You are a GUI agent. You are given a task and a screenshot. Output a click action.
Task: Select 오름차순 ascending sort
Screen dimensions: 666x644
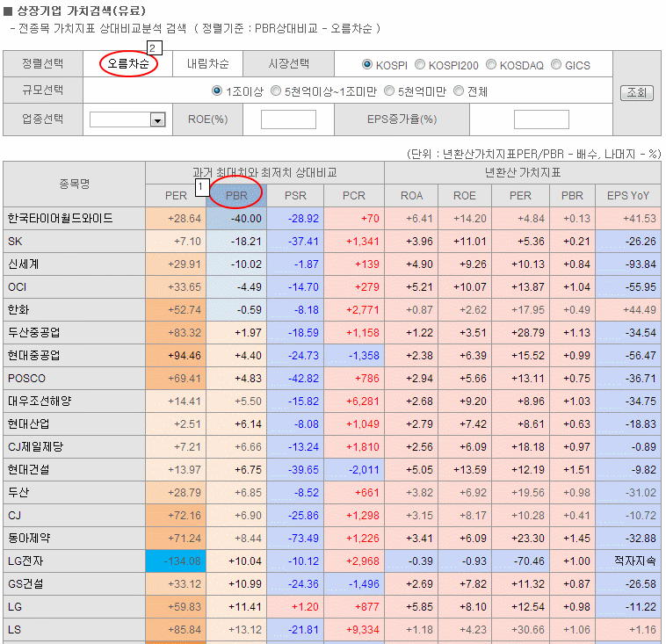pyautogui.click(x=128, y=64)
